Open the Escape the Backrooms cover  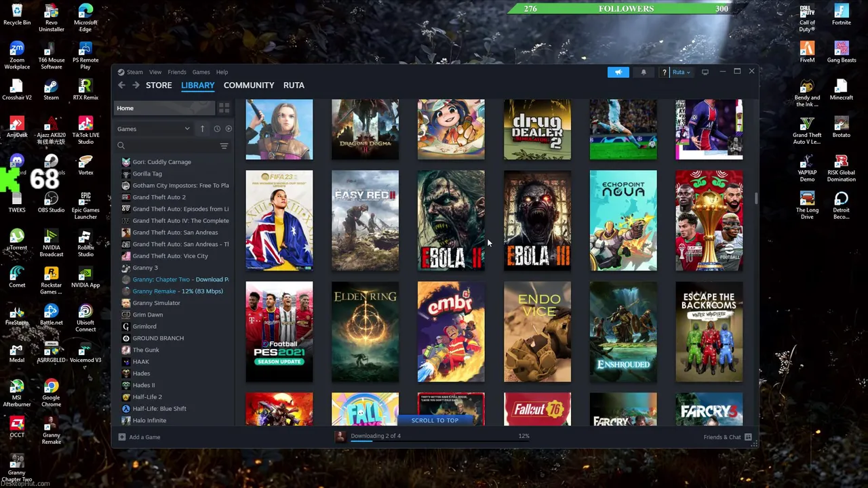(709, 331)
